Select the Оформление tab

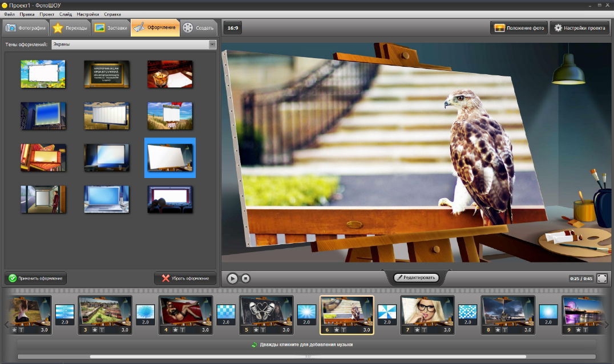coord(155,28)
